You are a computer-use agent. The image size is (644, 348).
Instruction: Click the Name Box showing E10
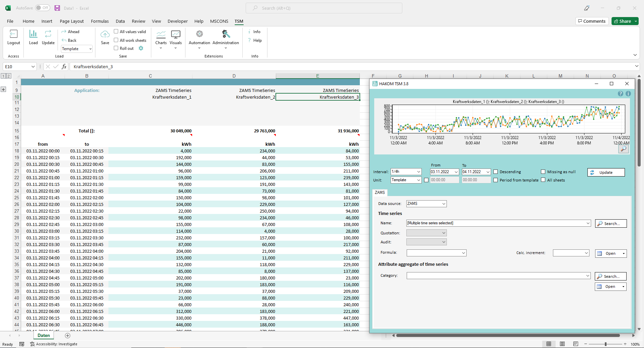coord(19,67)
